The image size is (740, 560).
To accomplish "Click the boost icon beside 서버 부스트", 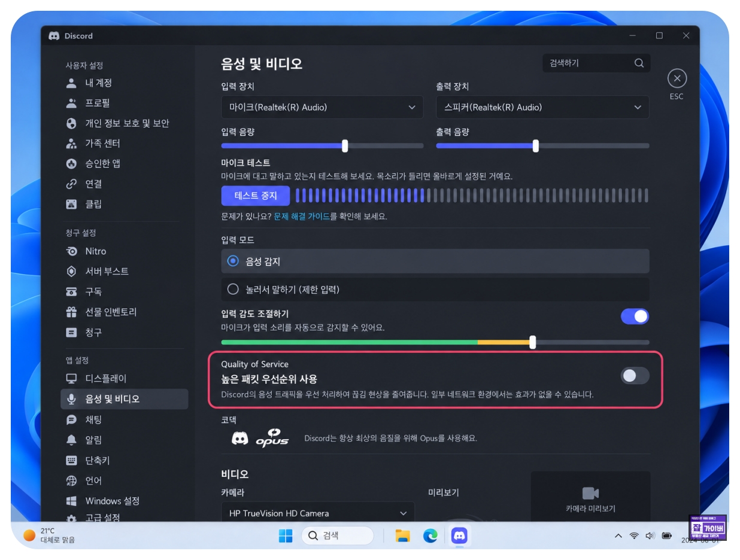I will [72, 271].
